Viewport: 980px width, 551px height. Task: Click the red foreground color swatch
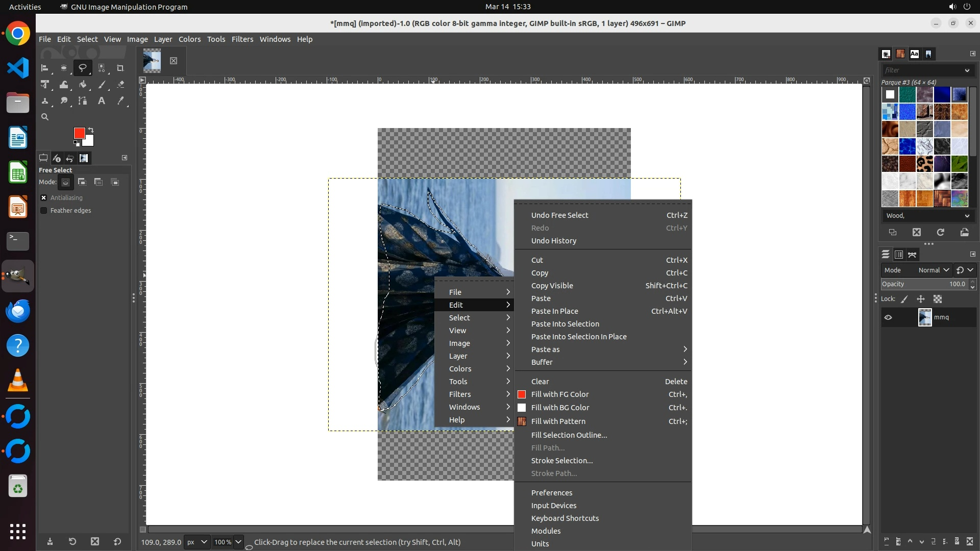(x=79, y=133)
